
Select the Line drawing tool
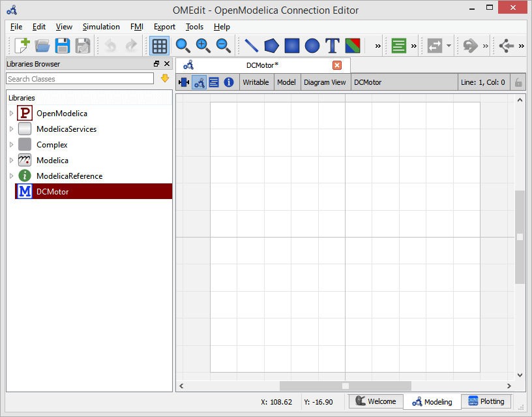(x=251, y=46)
